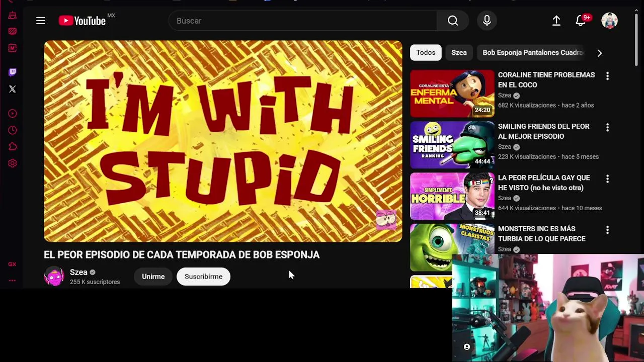644x362 pixels.
Task: Click 223 K visualizaciones · hace 5 meses
Action: tap(548, 156)
